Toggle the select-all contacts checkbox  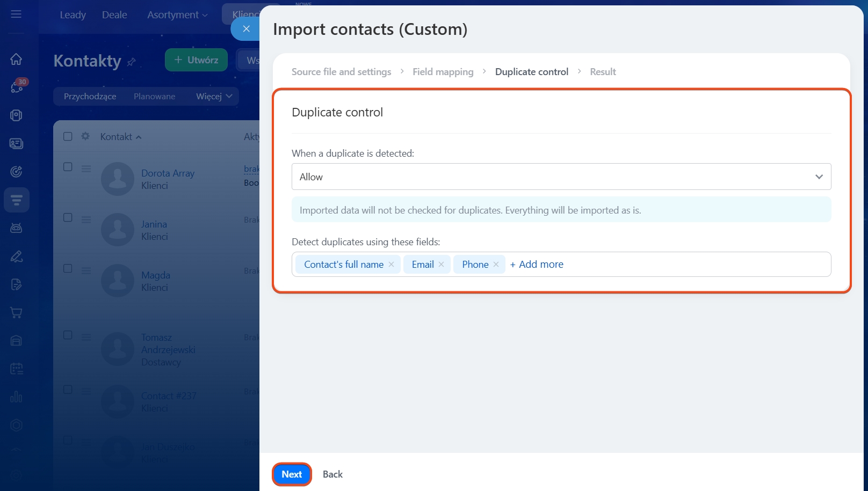tap(68, 136)
